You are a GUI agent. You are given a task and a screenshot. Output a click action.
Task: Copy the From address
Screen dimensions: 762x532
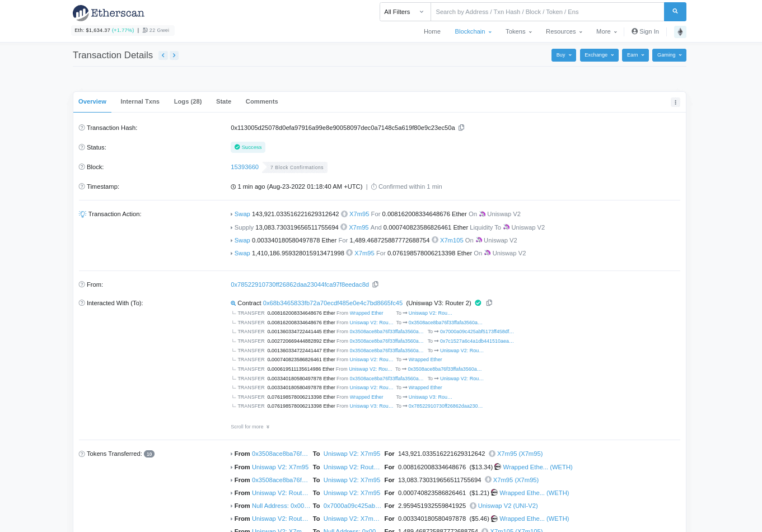pyautogui.click(x=375, y=284)
